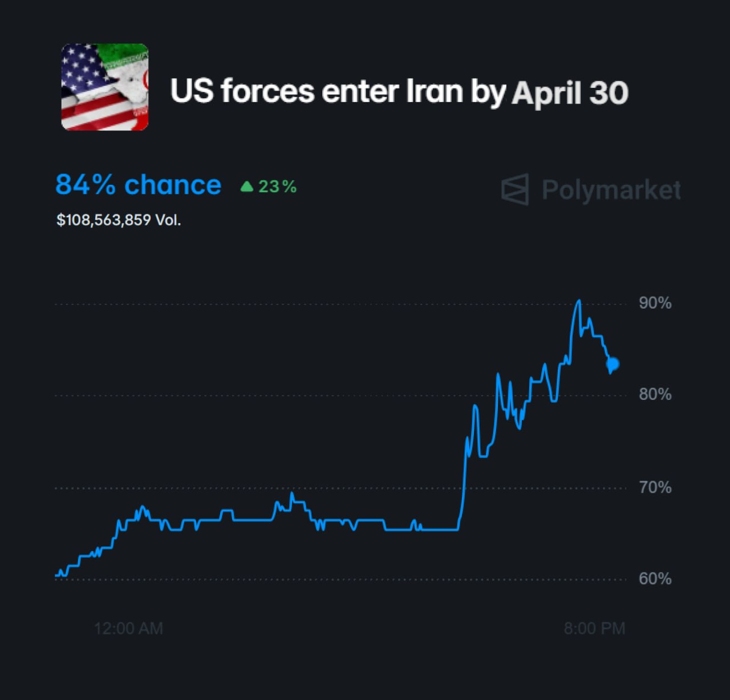Click the chart line's starting point near 60%
This screenshot has height=700, width=730.
point(56,575)
